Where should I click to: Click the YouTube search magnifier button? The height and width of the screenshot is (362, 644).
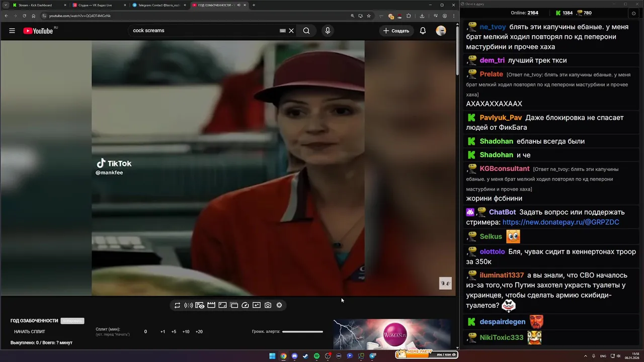pyautogui.click(x=306, y=31)
